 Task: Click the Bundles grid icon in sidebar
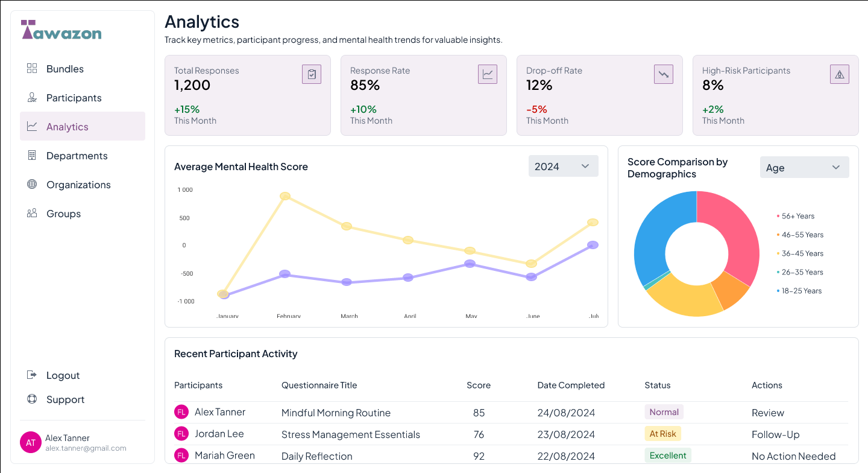coord(32,69)
